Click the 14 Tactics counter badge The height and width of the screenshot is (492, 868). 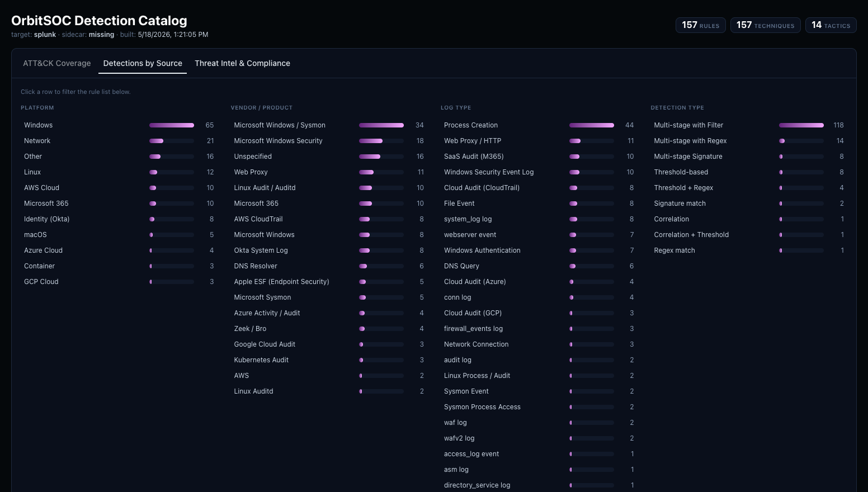831,25
